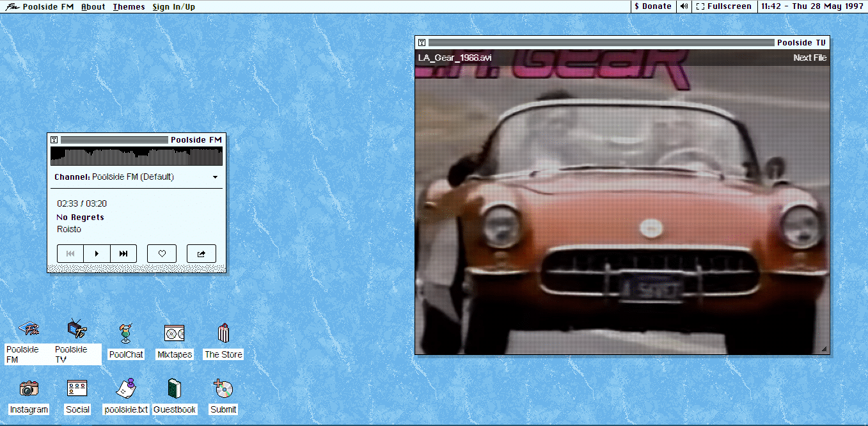The height and width of the screenshot is (426, 868).
Task: Click the track time 02:33 / 03:20
Action: pos(82,203)
